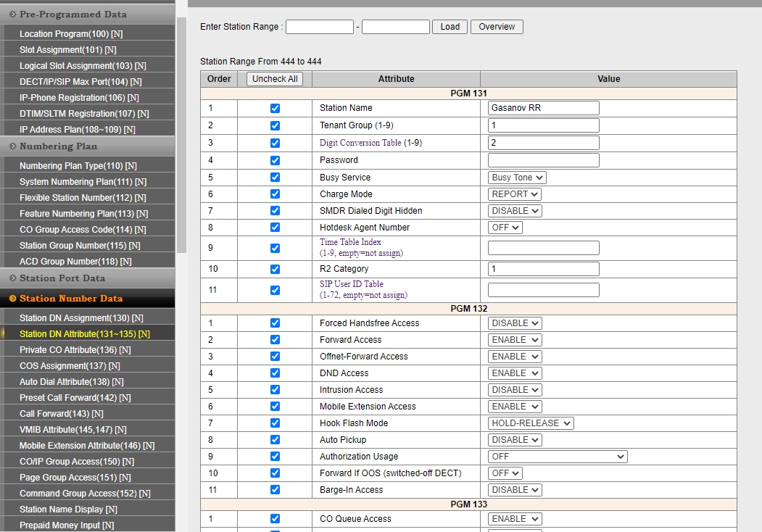Toggle the Password attribute checkbox
This screenshot has width=762, height=532.
tap(275, 160)
